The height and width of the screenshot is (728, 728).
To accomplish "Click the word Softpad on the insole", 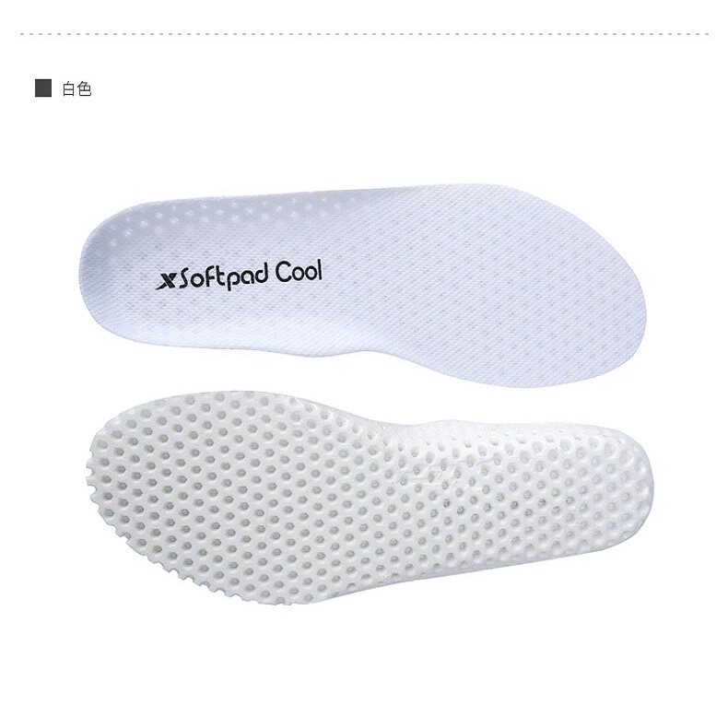I will [225, 277].
